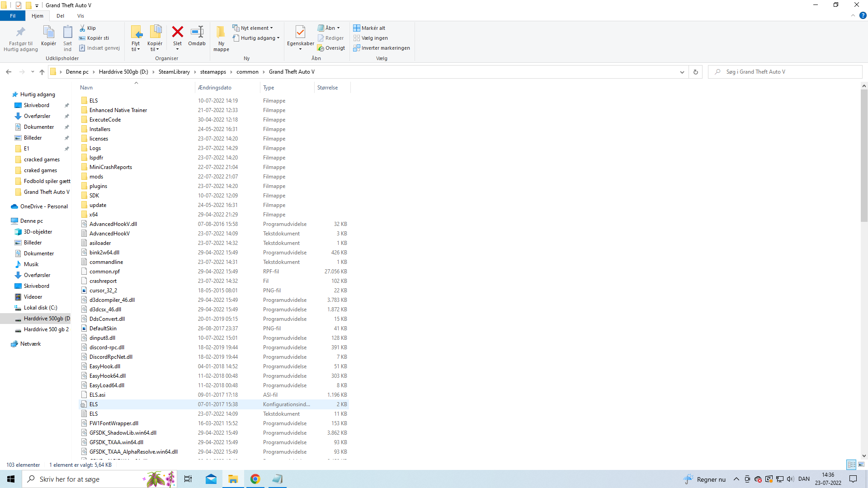Click the address bar refresh icon
Viewport: 868px width, 488px height.
pos(696,72)
